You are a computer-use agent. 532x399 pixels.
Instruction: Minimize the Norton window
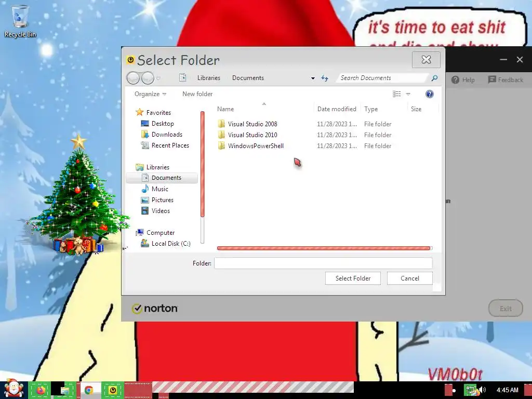[x=503, y=60]
